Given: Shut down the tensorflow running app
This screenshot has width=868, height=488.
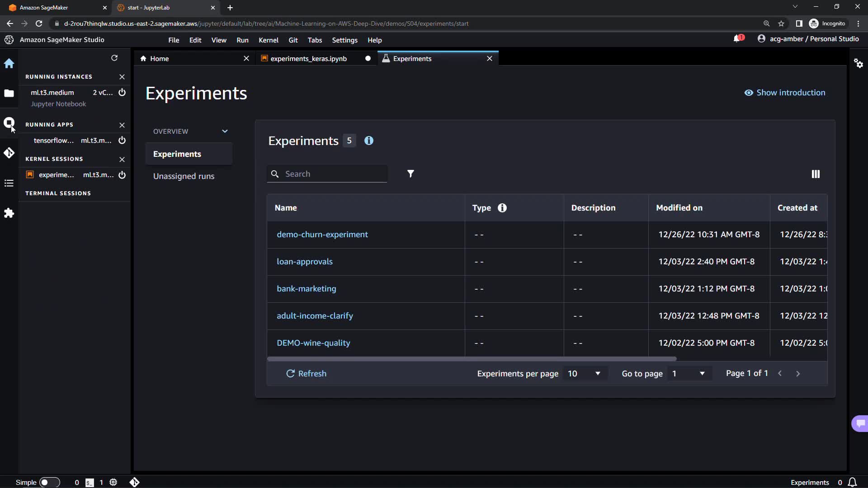Looking at the screenshot, I should pyautogui.click(x=122, y=140).
